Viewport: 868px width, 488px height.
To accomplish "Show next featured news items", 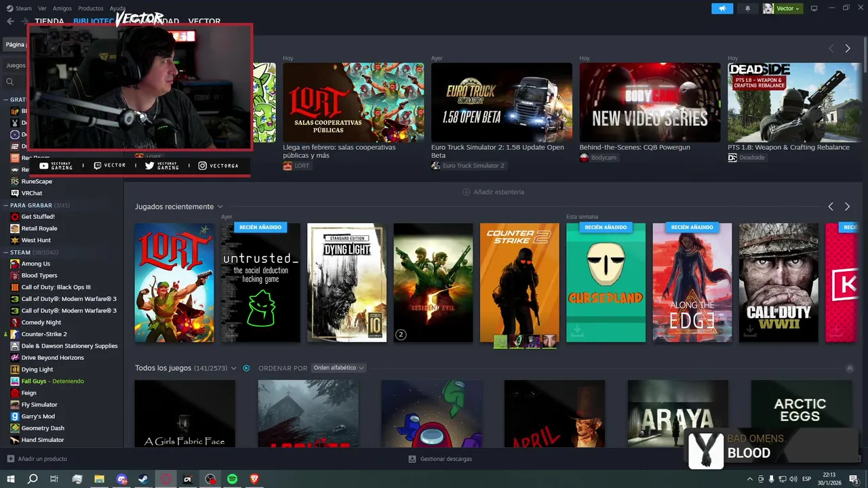I will pos(847,48).
